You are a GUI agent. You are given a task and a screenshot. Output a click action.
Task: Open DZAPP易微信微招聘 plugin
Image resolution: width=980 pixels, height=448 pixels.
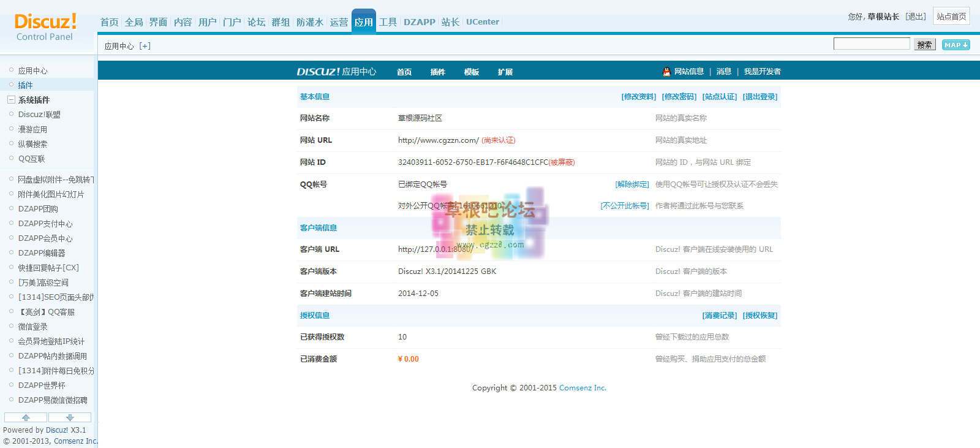[x=53, y=400]
